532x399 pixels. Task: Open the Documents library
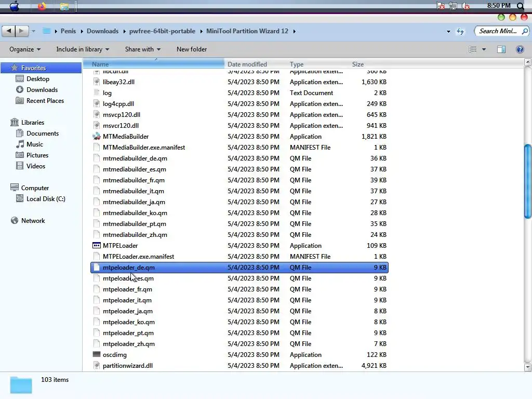click(43, 134)
